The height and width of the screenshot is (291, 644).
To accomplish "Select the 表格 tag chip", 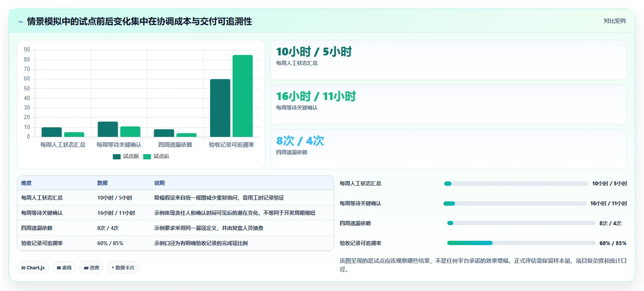I will [x=64, y=268].
